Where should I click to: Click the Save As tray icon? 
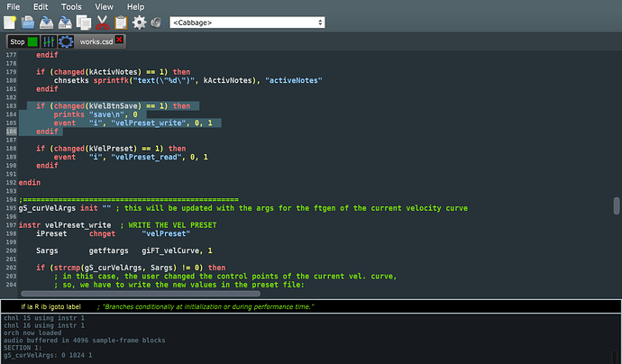click(65, 23)
